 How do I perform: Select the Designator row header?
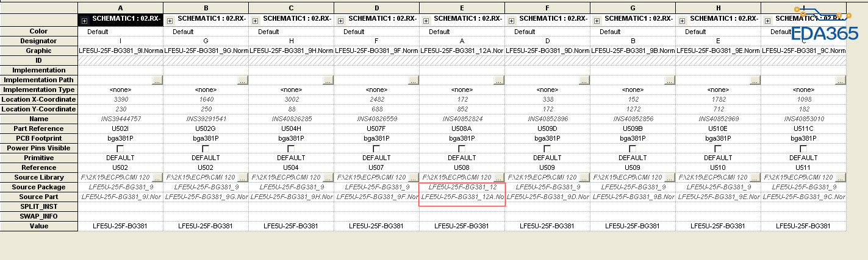click(x=39, y=41)
